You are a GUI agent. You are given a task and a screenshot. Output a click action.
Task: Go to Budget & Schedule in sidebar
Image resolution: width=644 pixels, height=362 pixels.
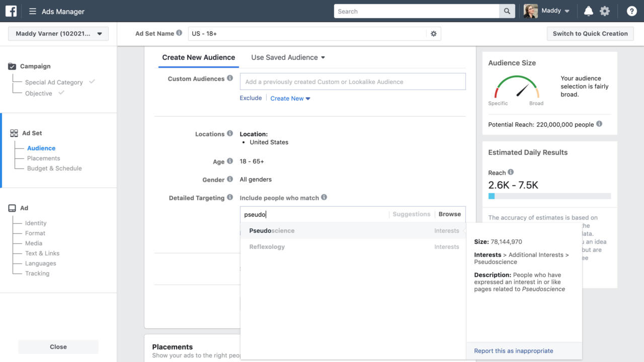click(x=54, y=168)
